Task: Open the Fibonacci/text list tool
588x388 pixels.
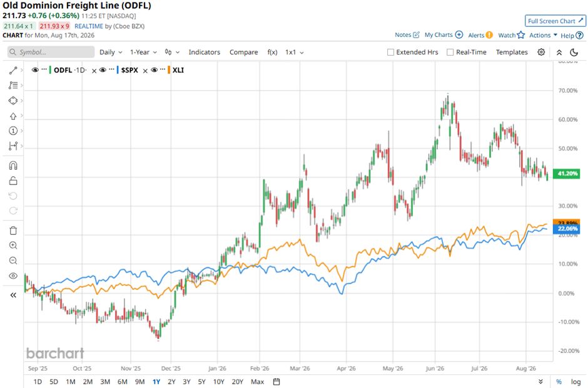Action: [x=13, y=86]
